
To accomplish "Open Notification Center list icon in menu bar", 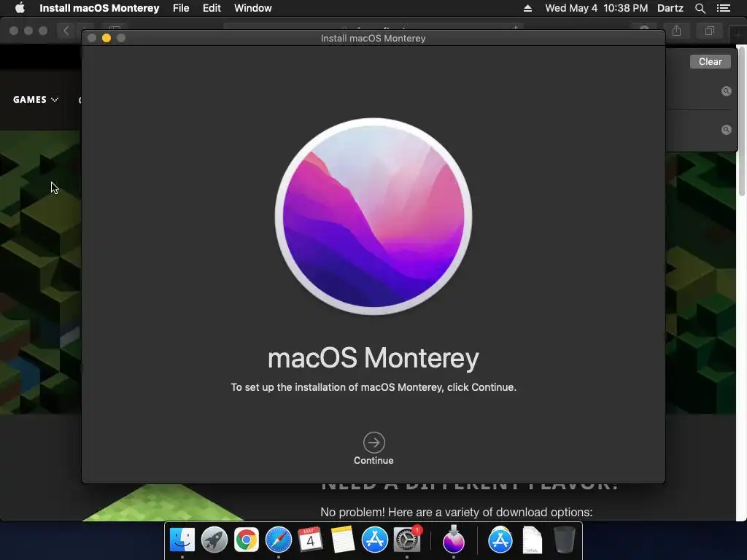I will click(x=724, y=8).
